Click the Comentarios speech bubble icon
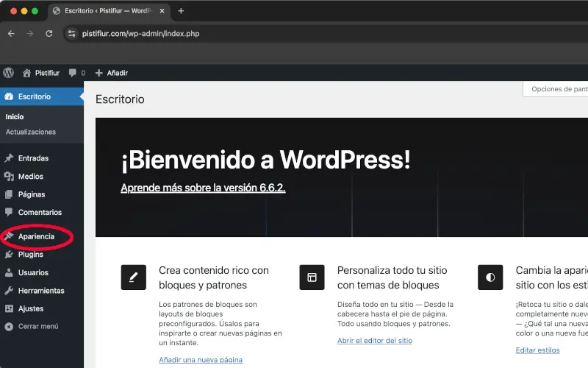The image size is (588, 368). (9, 212)
